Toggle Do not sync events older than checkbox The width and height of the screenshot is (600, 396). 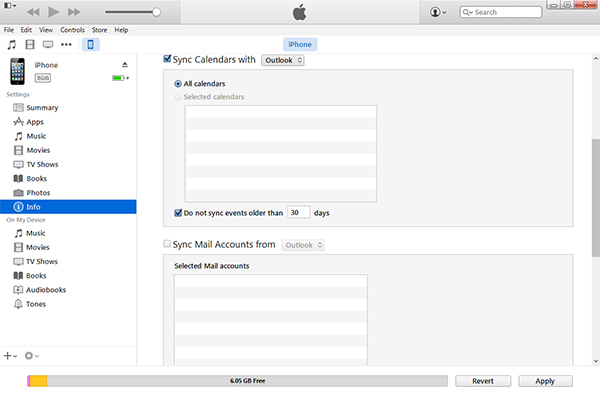point(178,213)
